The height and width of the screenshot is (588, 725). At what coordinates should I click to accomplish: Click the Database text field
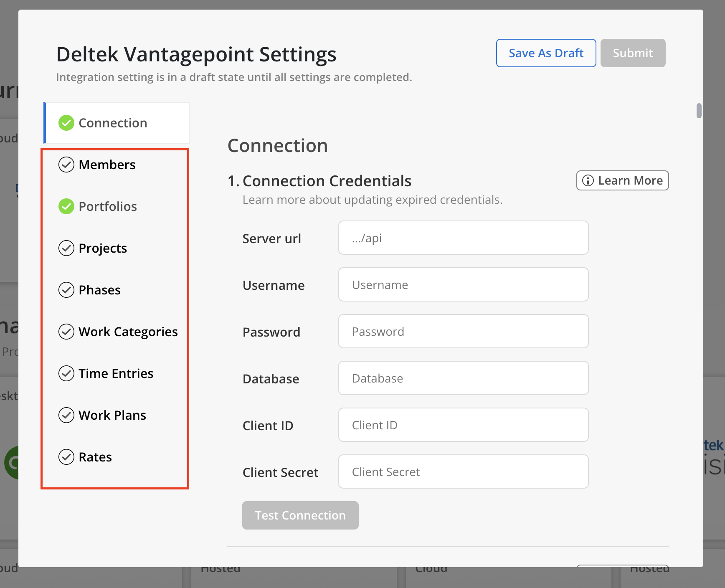[x=463, y=378]
